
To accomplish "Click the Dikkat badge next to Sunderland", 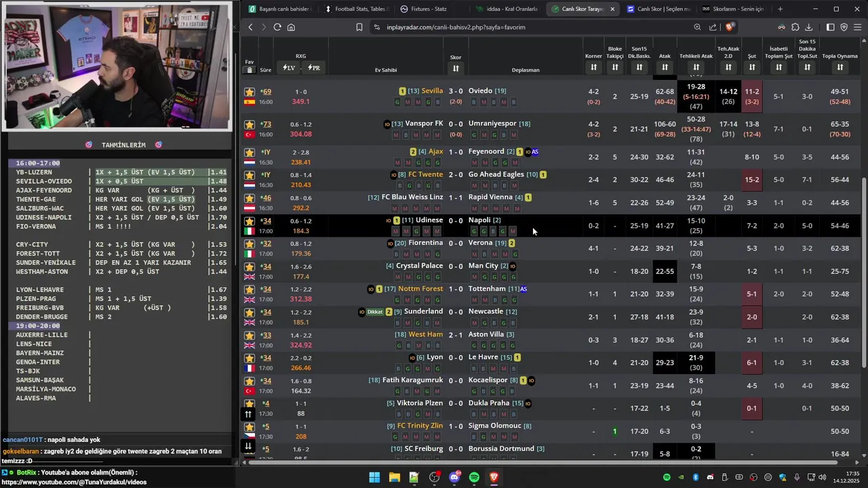I will coord(375,312).
